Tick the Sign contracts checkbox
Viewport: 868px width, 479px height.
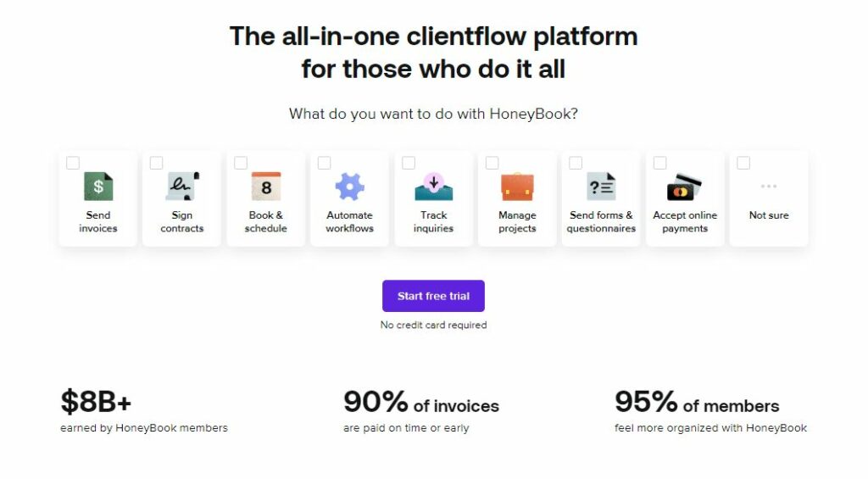coord(157,163)
